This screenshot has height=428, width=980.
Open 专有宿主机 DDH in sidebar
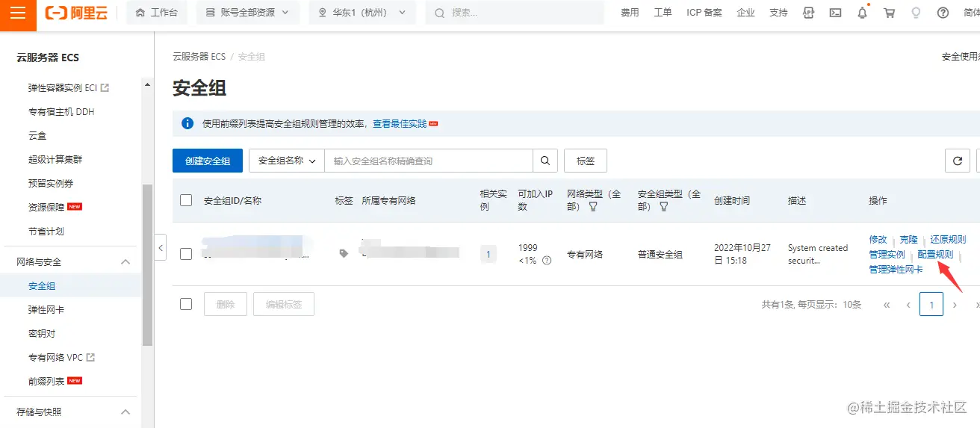point(61,112)
